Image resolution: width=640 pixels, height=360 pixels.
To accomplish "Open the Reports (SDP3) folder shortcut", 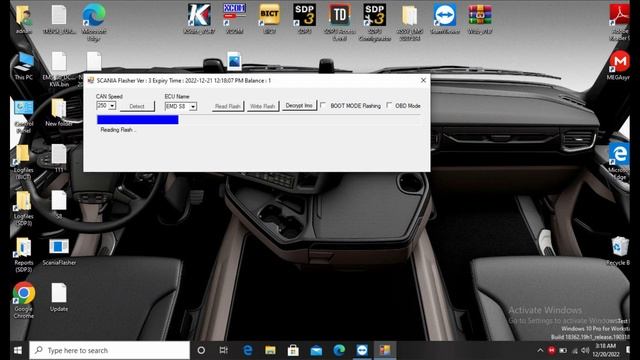I will point(23,255).
